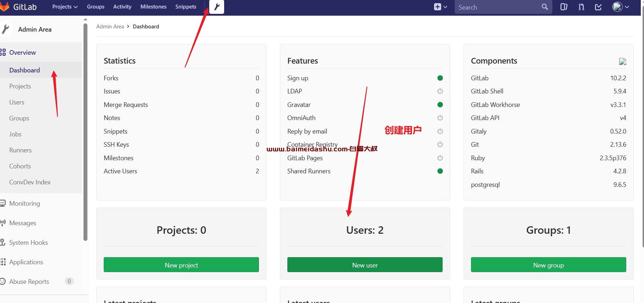
Task: Open the Merge Requests icon in top bar
Action: (x=581, y=7)
